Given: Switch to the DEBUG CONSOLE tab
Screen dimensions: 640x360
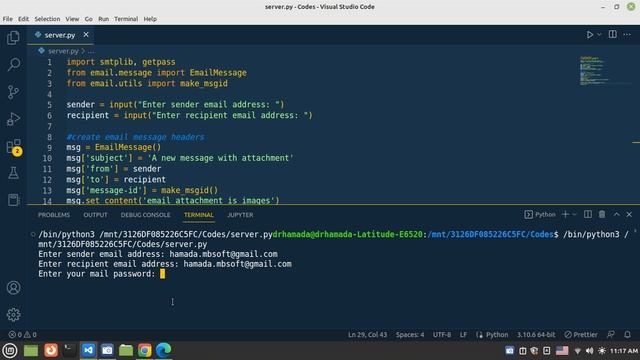Looking at the screenshot, I should pyautogui.click(x=145, y=215).
